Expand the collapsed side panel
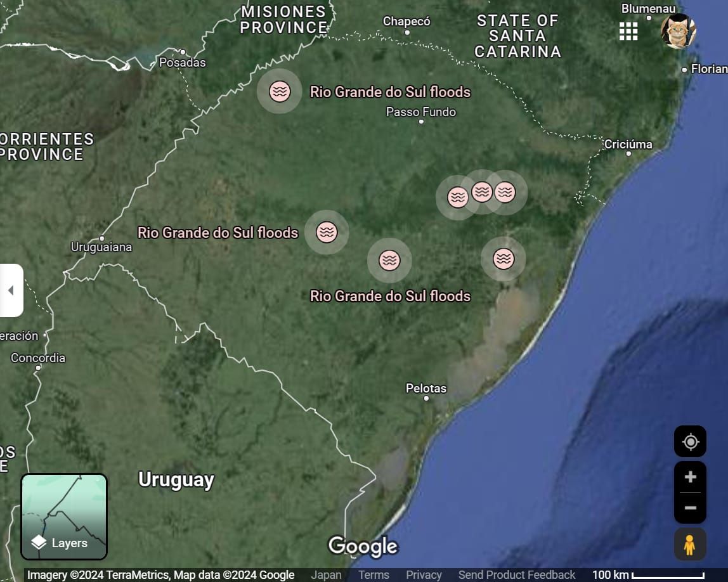This screenshot has height=582, width=728. pos(11,290)
